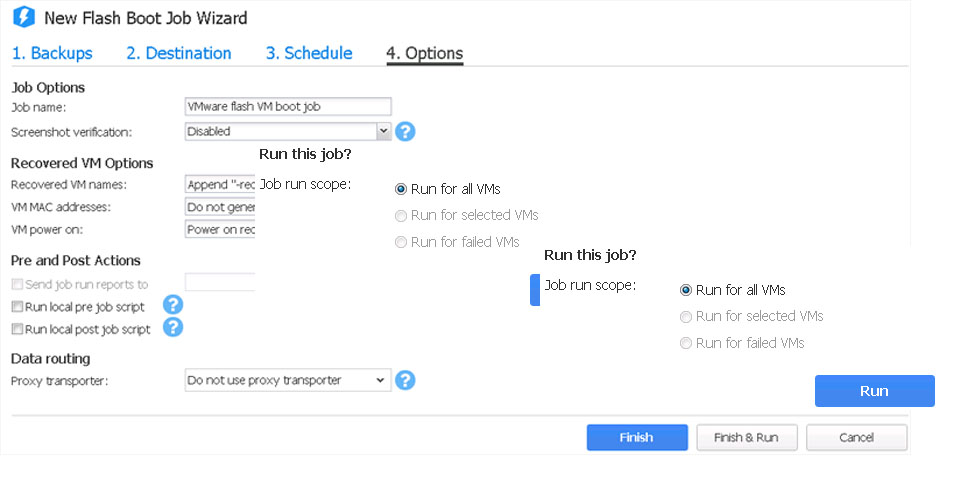Open help icon for local post job script
956x484 pixels.
173,327
